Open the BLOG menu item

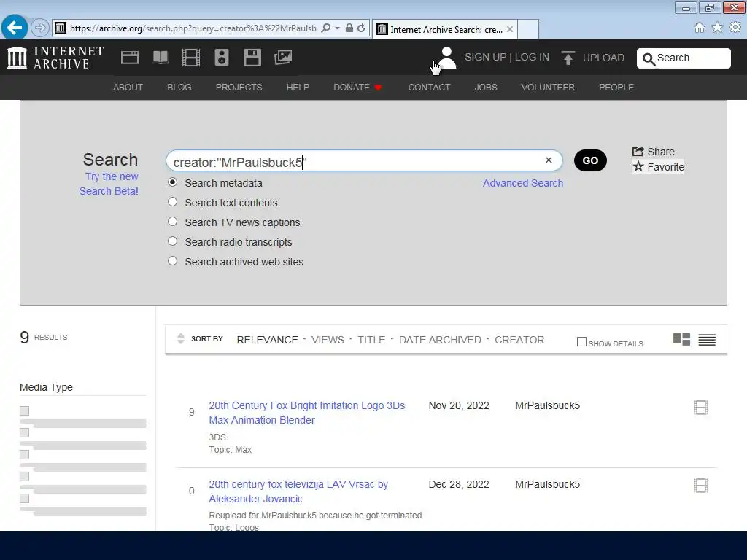coord(179,87)
